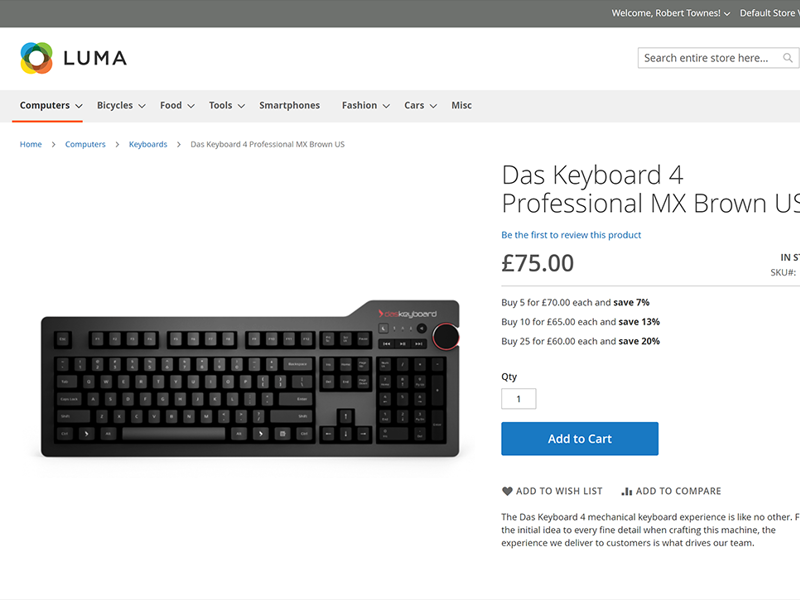Image resolution: width=800 pixels, height=600 pixels.
Task: Expand the account dropdown beside the welcome message
Action: pyautogui.click(x=727, y=14)
